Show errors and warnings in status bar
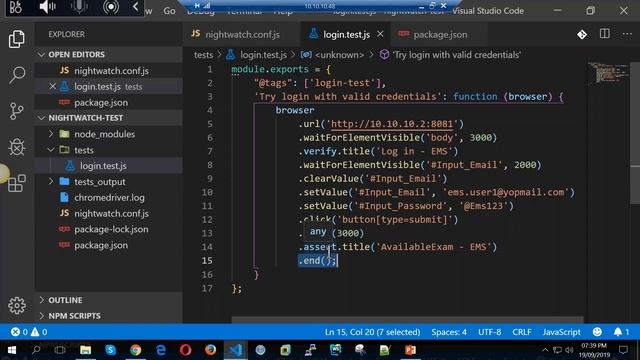The height and width of the screenshot is (360, 640). (29, 332)
